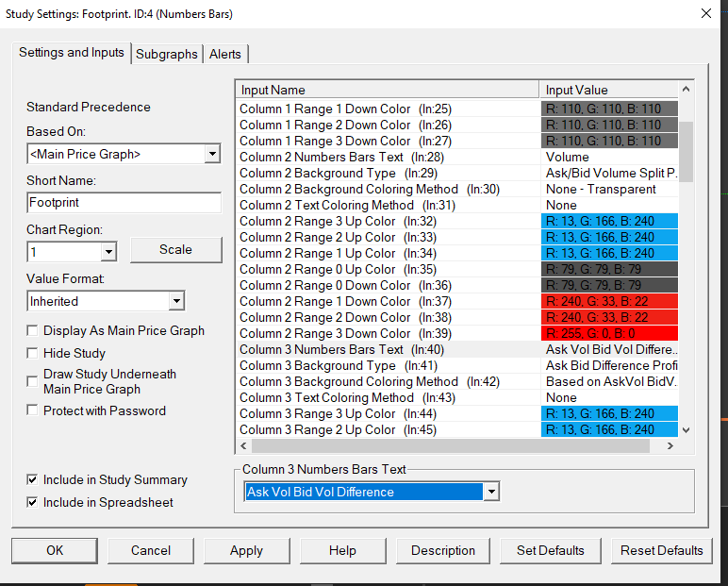Expand the Value Format dropdown

coord(176,301)
